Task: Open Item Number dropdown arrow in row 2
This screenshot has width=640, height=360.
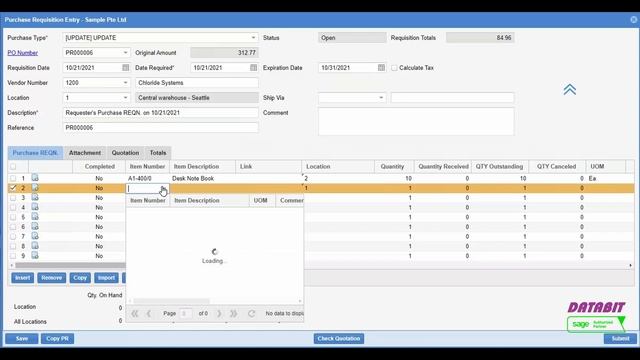Action: 163,188
